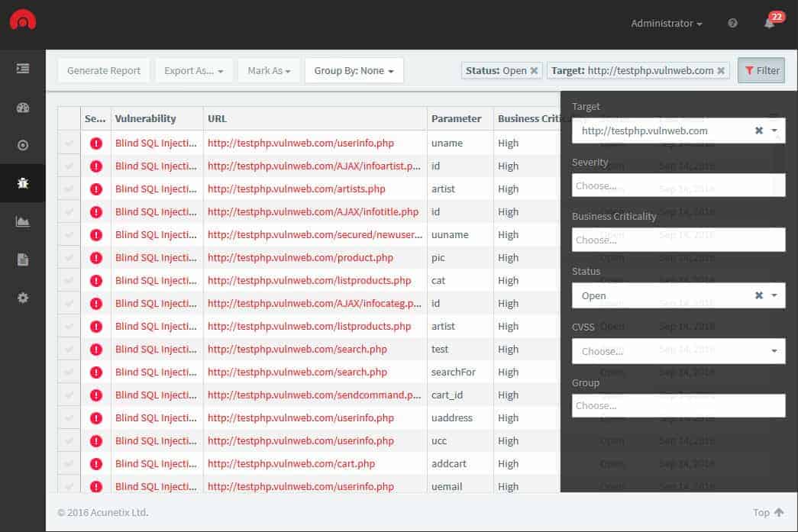Expand the Target filter dropdown arrow
Screen dimensions: 798x532
774,131
